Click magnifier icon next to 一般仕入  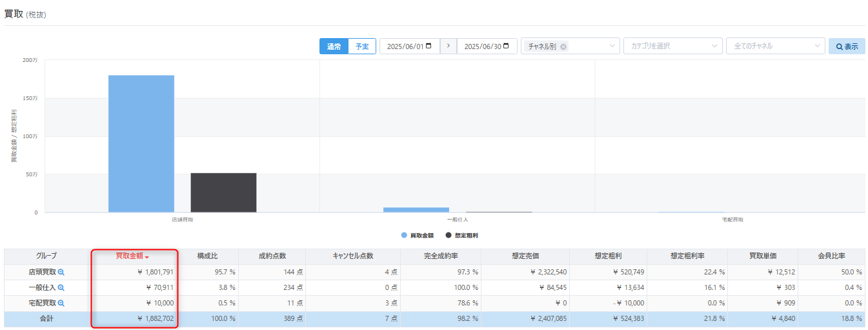click(x=61, y=287)
